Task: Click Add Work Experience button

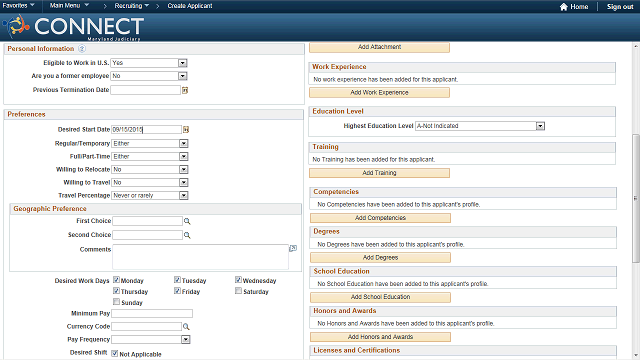Action: coord(379,93)
